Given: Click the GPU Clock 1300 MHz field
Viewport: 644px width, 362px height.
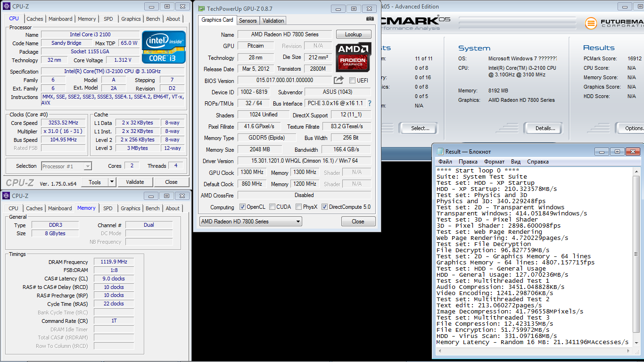Looking at the screenshot, I should point(252,173).
